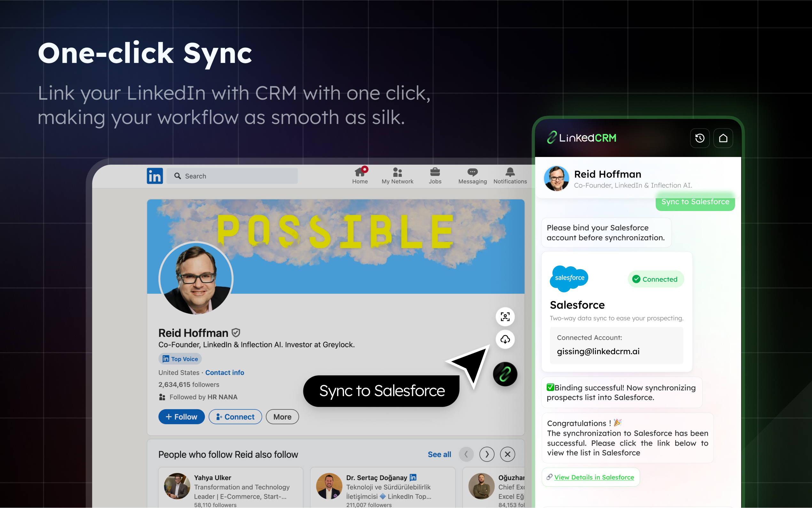Viewport: 812px width, 508px height.
Task: Go to the My Network tab
Action: tap(397, 176)
